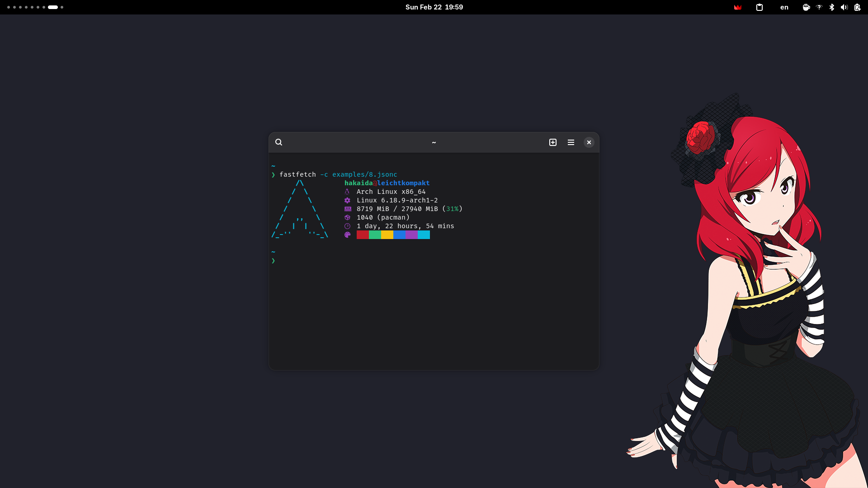Image resolution: width=868 pixels, height=488 pixels.
Task: Click the 'hakaida@leichtkompakt' text in the terminal
Action: point(387,183)
